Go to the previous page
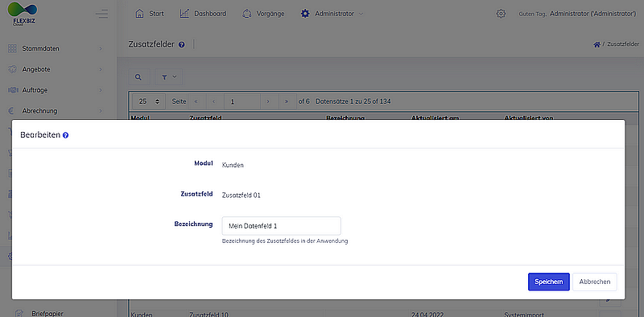This screenshot has height=317, width=644. pyautogui.click(x=214, y=101)
